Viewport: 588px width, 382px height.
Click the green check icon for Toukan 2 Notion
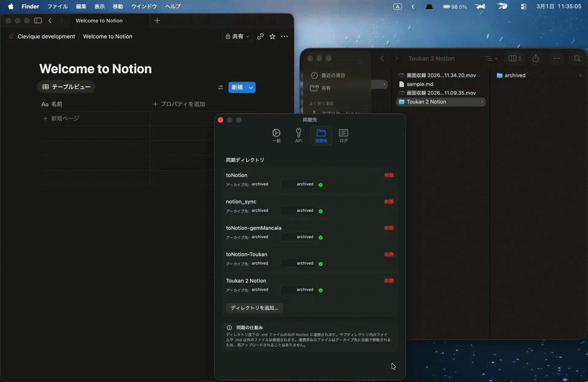(321, 290)
